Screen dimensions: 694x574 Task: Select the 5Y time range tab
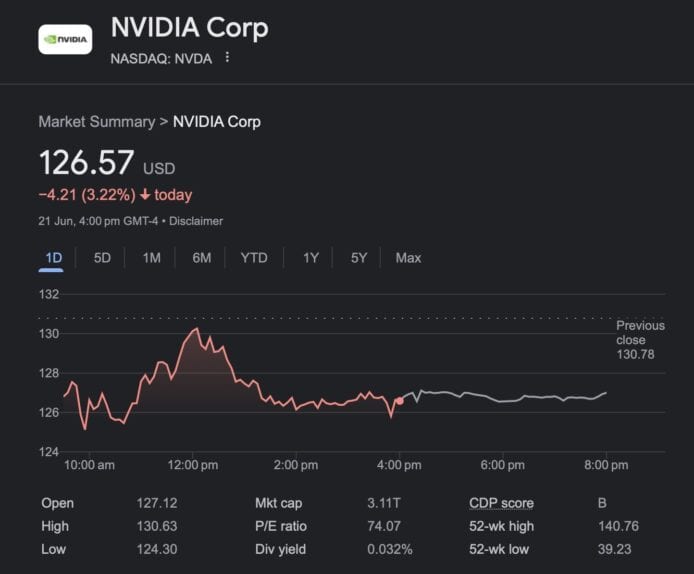click(359, 258)
